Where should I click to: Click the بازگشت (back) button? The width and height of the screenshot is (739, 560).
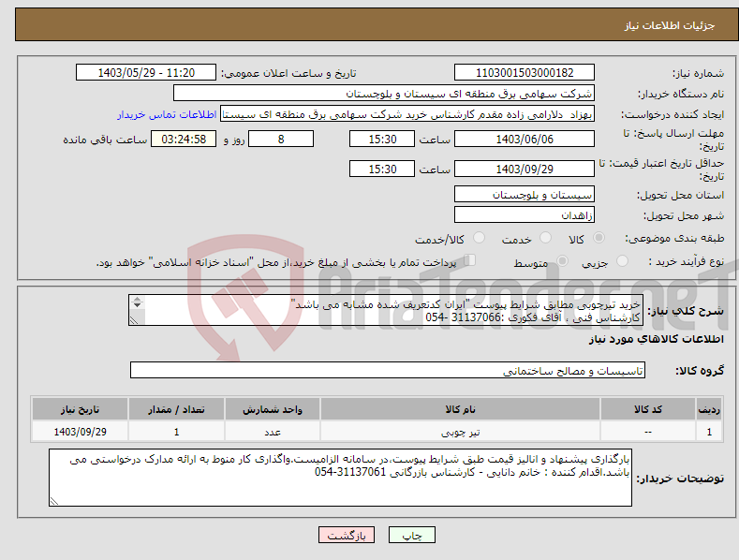[347, 535]
